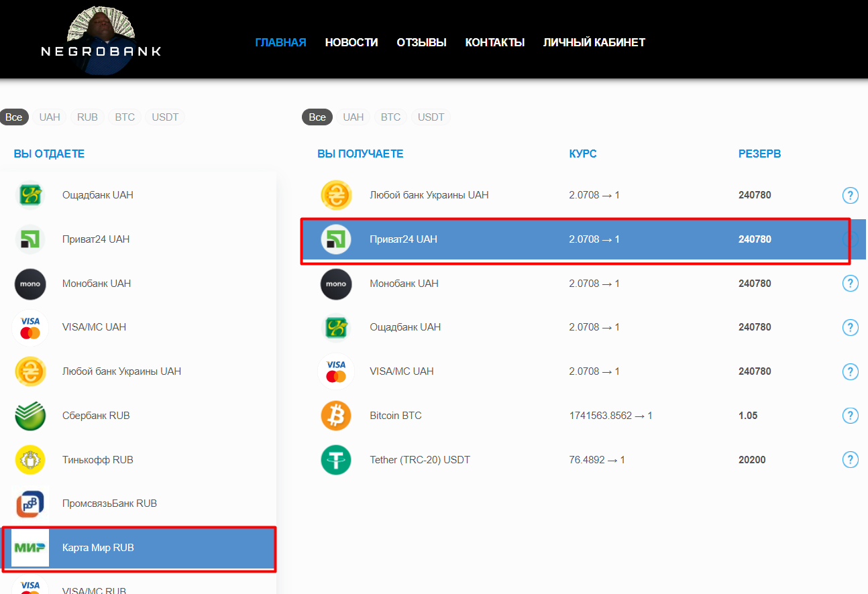Open help icon for Монобанк receive row
Image resolution: width=868 pixels, height=594 pixels.
(850, 284)
